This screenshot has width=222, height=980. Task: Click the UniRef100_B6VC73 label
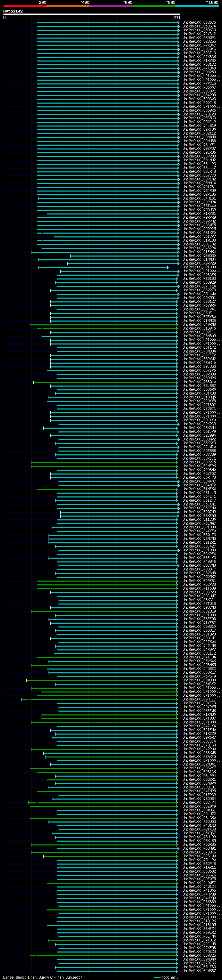pos(199,175)
